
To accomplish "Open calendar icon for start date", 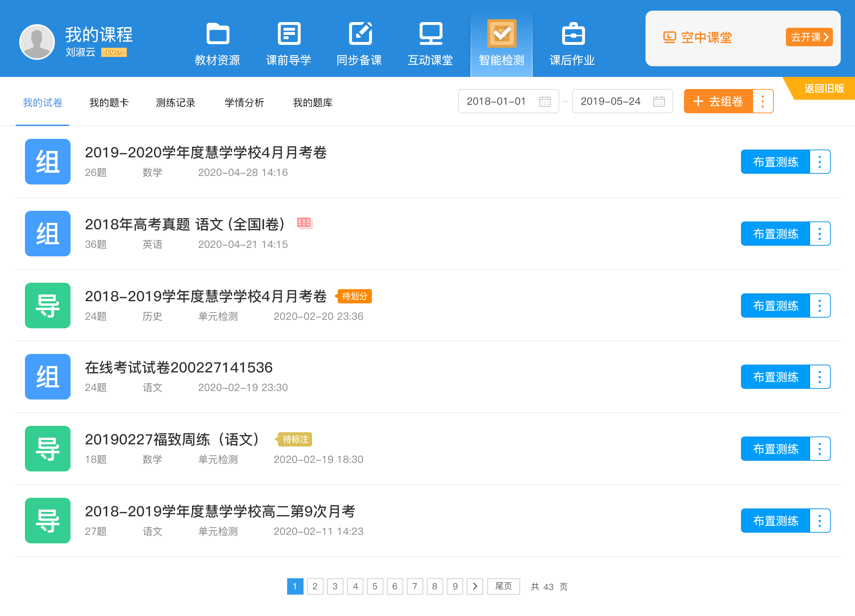I will (x=545, y=101).
